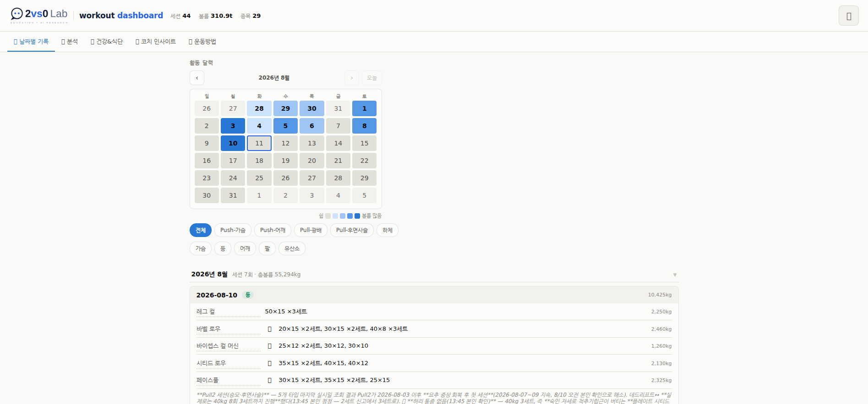Open the top-right header menu button

848,16
